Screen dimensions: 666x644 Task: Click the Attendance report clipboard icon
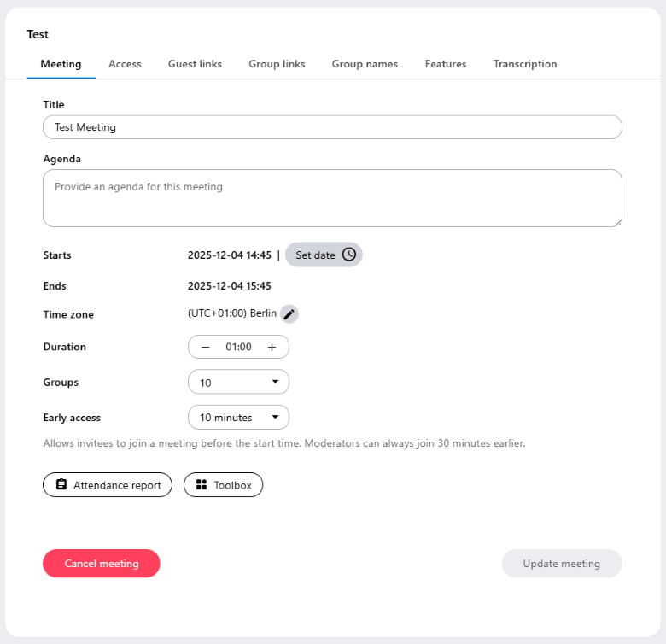tap(61, 485)
